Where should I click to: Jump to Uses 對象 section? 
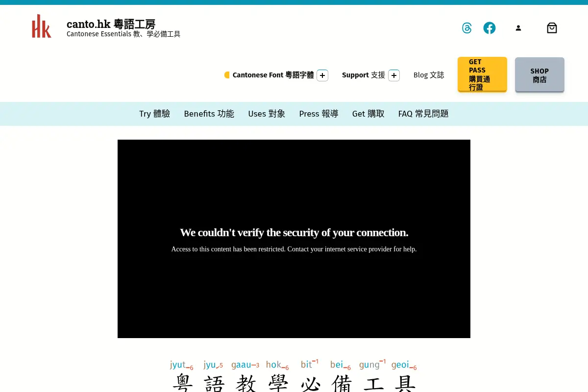(267, 114)
